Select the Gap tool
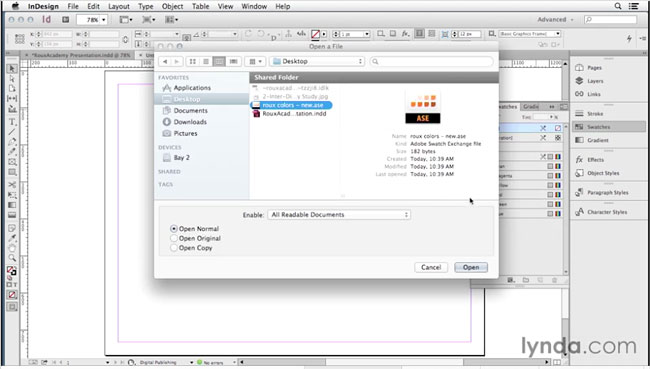Viewport: 650px width, 369px height. pos(12,98)
